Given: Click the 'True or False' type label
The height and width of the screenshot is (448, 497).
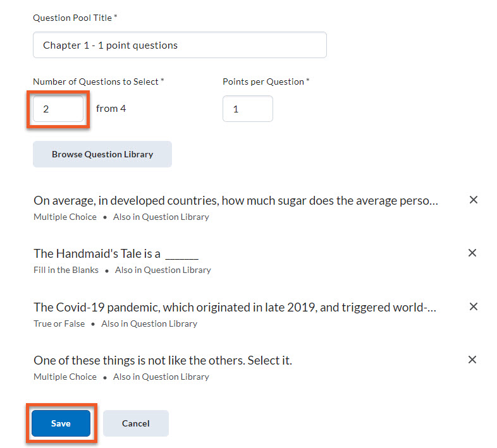Looking at the screenshot, I should pos(59,324).
